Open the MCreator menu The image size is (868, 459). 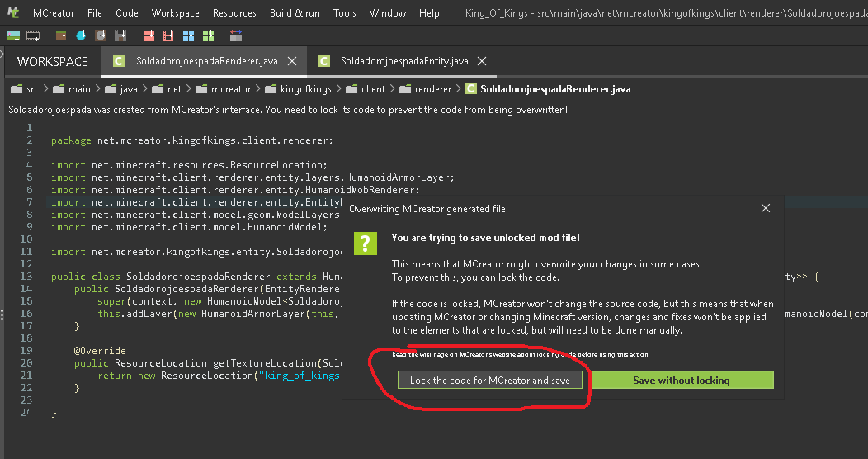click(54, 12)
